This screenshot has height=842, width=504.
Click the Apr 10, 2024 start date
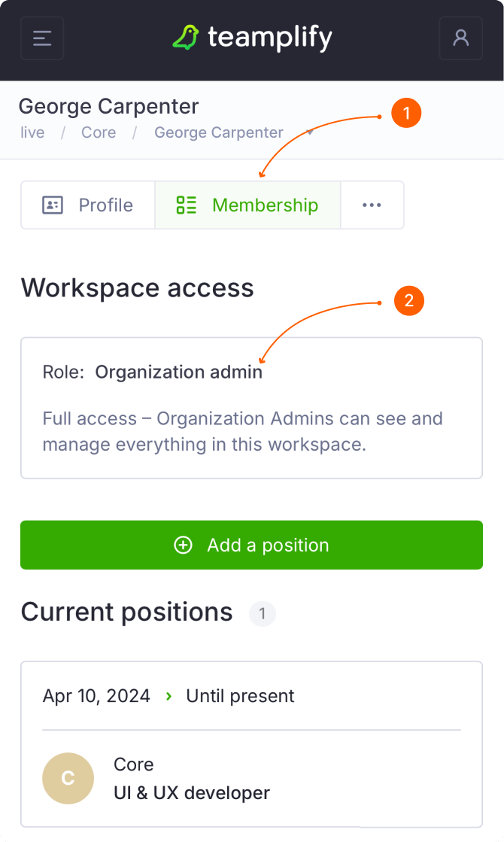click(x=96, y=697)
